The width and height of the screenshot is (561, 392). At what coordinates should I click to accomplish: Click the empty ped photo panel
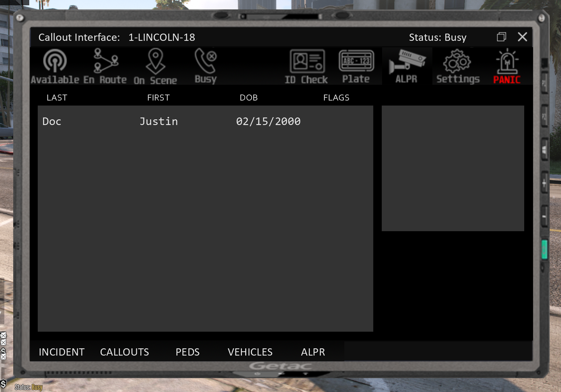(453, 168)
